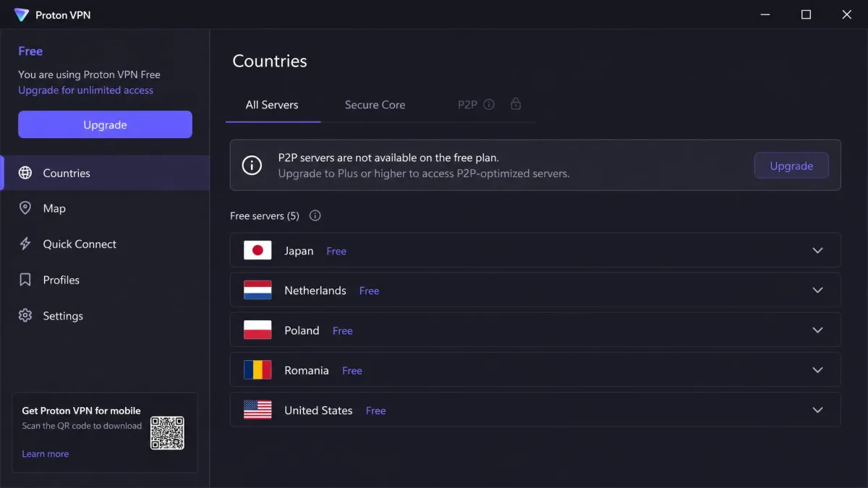
Task: Click the Netherlands flag icon
Action: [258, 290]
